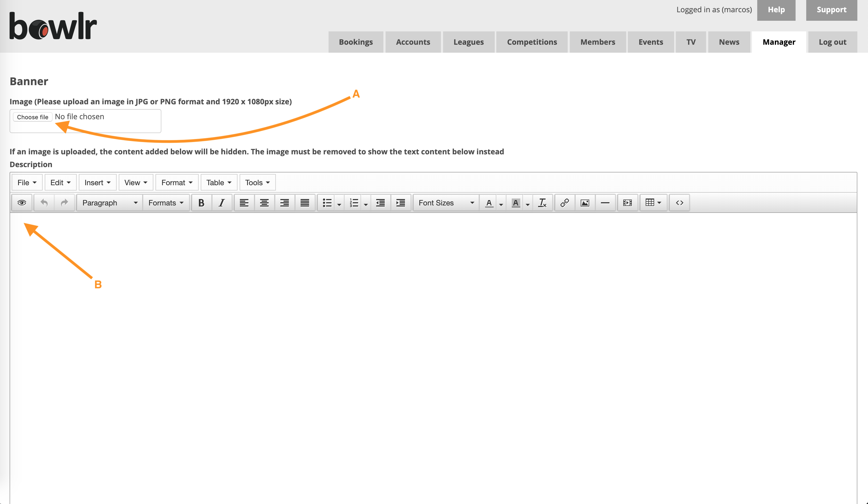The image size is (868, 504).
Task: Open numbered list style dropdown arrow
Action: tap(366, 203)
